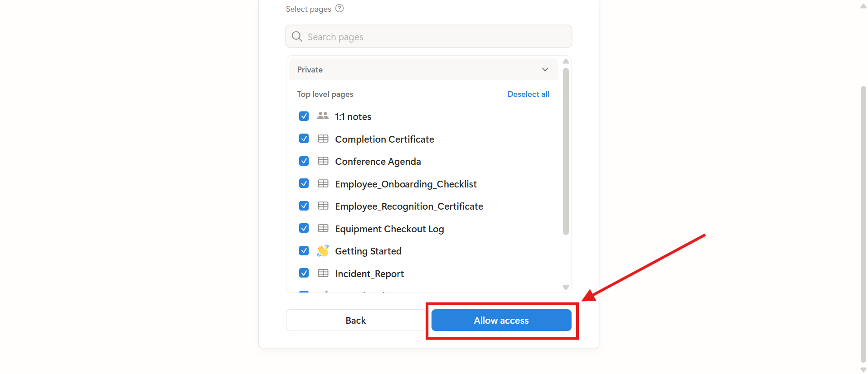Click the page list scrollbar thumb
The height and width of the screenshot is (374, 868).
coord(566,152)
